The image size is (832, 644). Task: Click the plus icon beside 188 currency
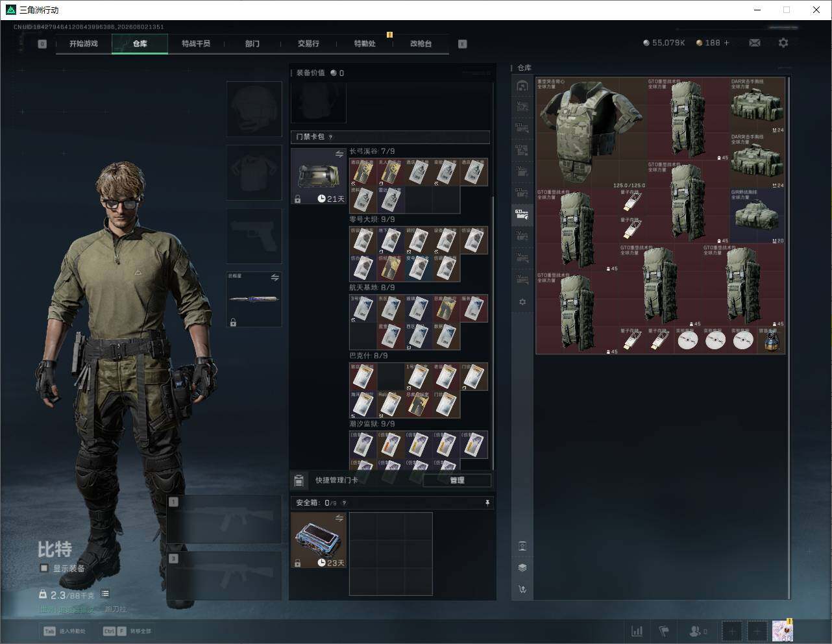pyautogui.click(x=726, y=43)
